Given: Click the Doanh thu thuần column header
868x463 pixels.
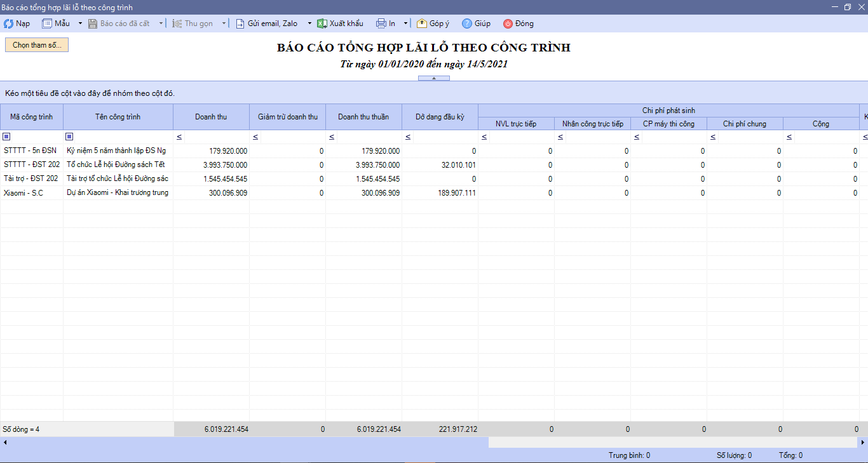Looking at the screenshot, I should pyautogui.click(x=363, y=117).
